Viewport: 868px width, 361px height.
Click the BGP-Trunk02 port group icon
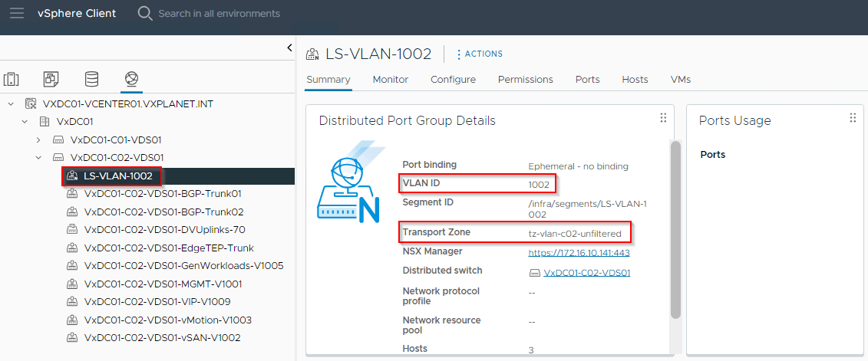point(72,212)
